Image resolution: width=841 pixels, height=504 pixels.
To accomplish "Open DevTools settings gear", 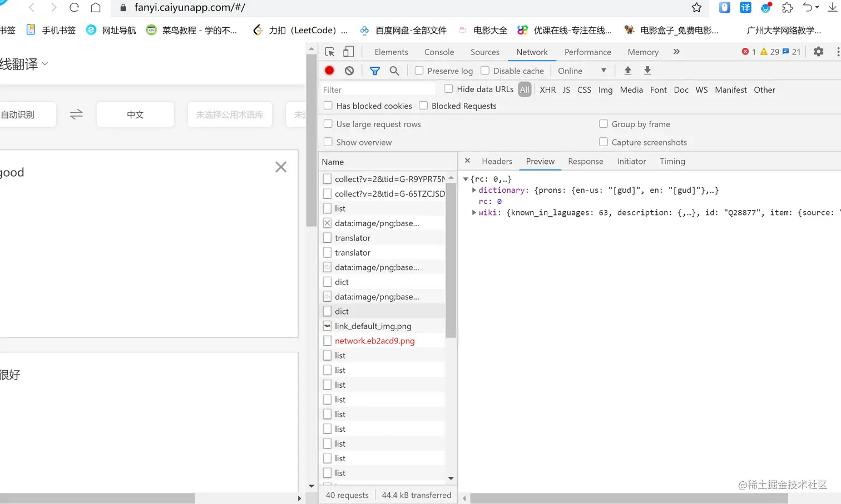I will (x=819, y=52).
